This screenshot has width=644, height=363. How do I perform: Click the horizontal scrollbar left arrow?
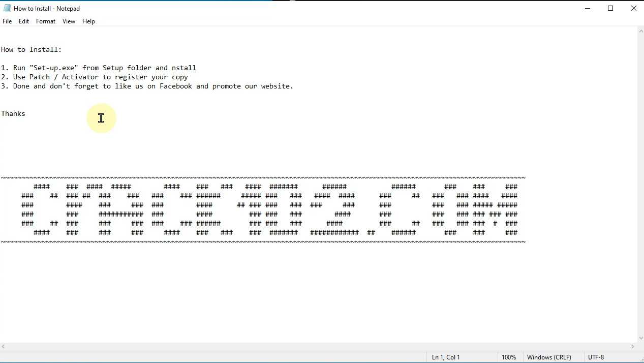4,347
